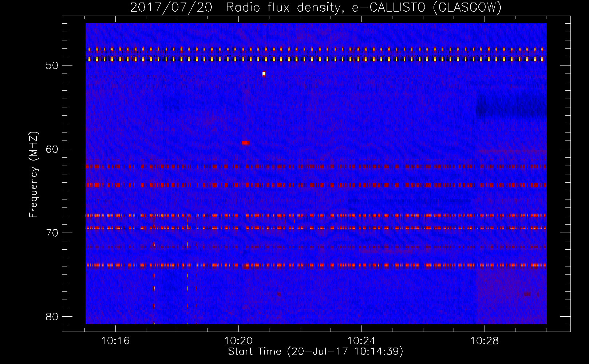Click the 60 frequency tick label

pyautogui.click(x=52, y=149)
